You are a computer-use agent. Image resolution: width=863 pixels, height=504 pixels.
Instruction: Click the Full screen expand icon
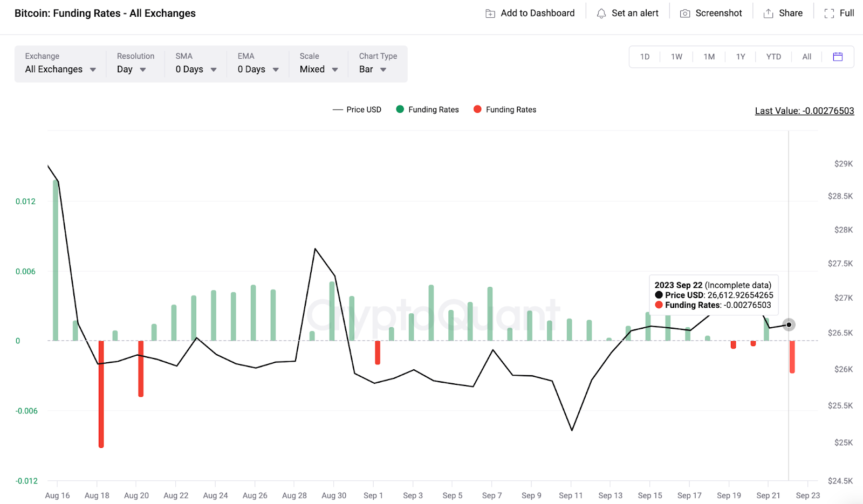[x=829, y=13]
